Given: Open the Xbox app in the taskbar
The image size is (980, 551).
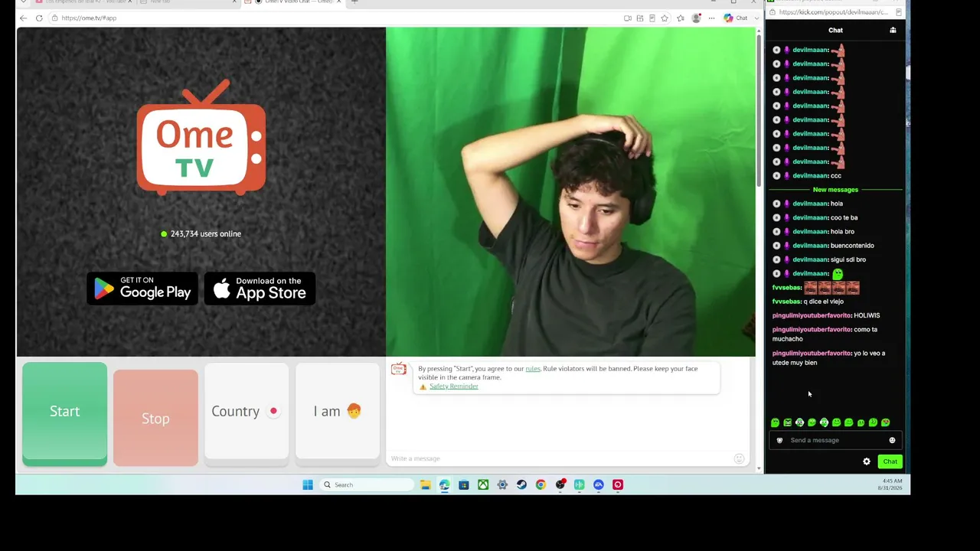Looking at the screenshot, I should click(x=483, y=484).
